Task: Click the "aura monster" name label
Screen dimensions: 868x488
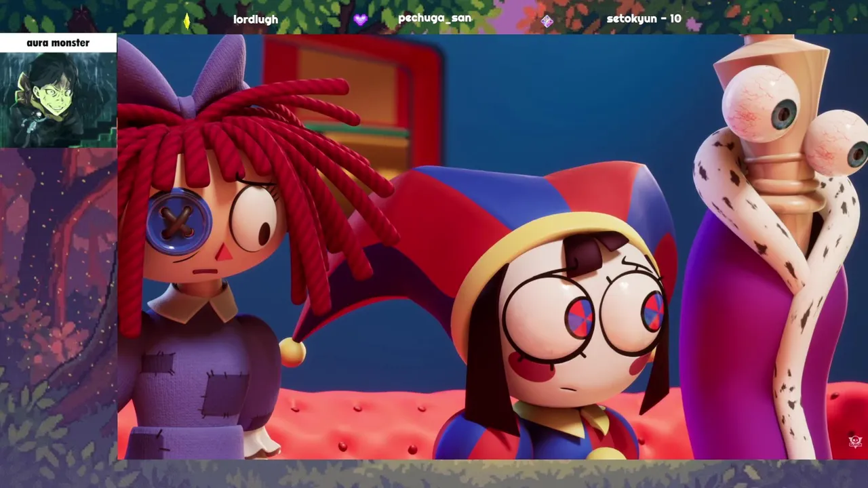Action: pyautogui.click(x=58, y=43)
